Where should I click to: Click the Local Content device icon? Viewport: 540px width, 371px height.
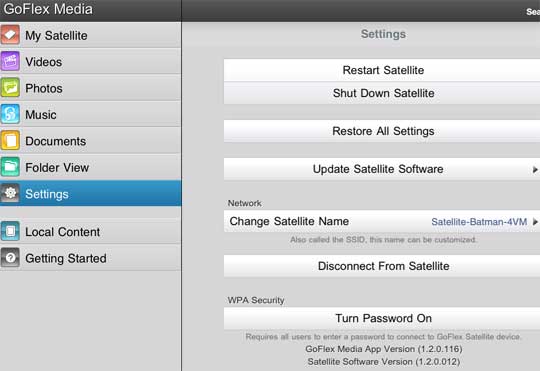tap(10, 231)
